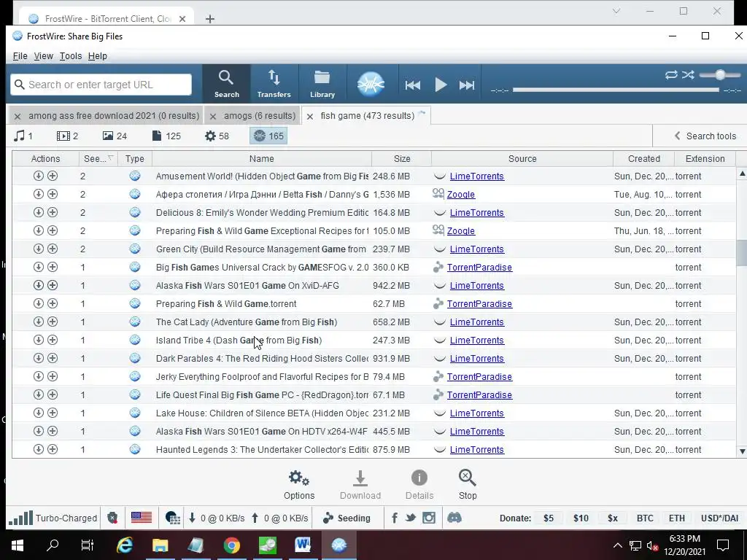Switch to amogs (6 results) tab
The width and height of the screenshot is (747, 560).
pos(260,116)
